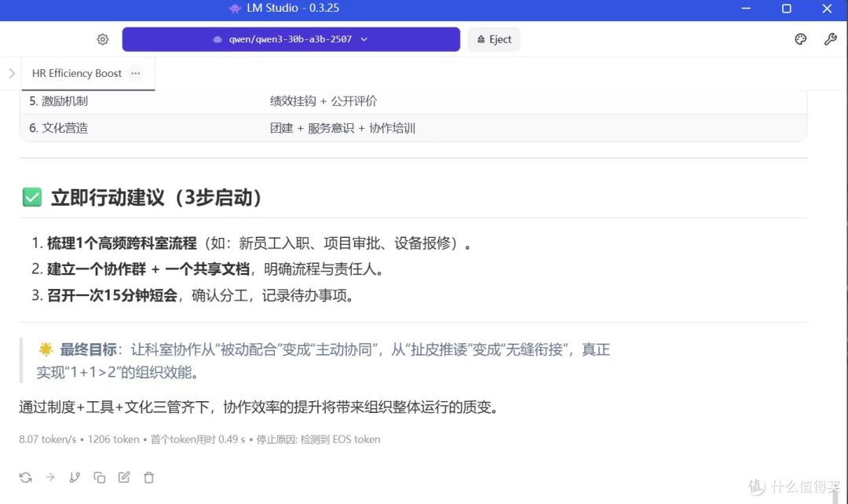
Task: Click the '首个token用时 0.49 s' stat
Action: 198,439
